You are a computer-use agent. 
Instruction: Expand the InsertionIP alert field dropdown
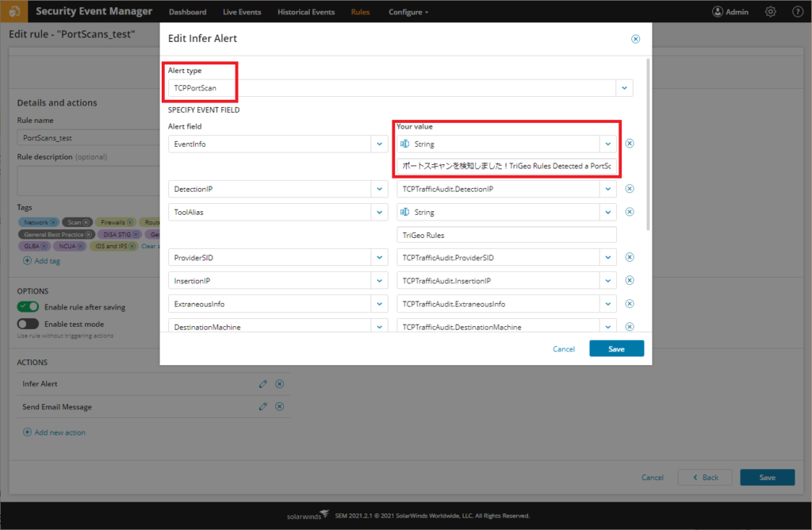tap(380, 281)
